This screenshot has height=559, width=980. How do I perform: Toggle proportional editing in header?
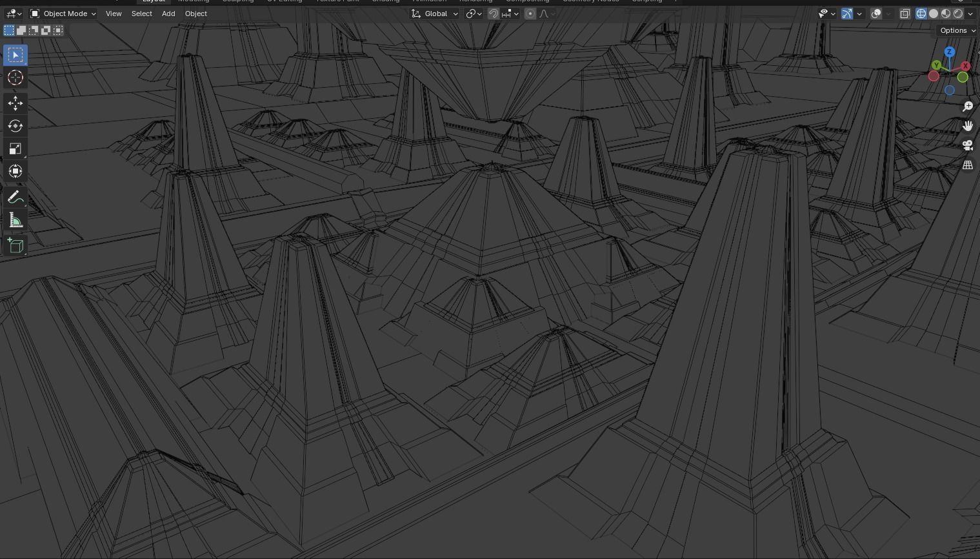point(530,14)
